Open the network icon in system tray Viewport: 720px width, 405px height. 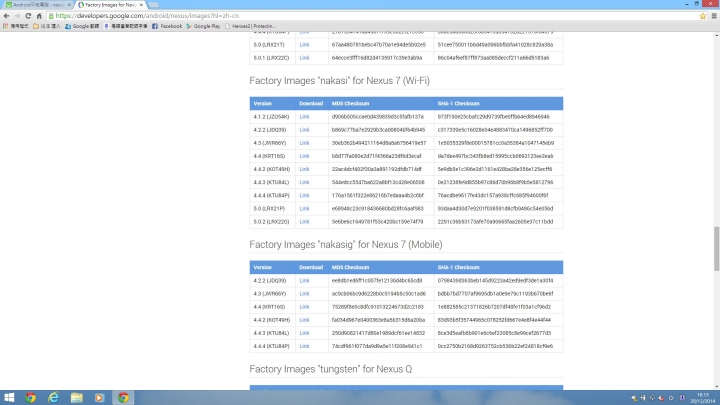pyautogui.click(x=652, y=398)
